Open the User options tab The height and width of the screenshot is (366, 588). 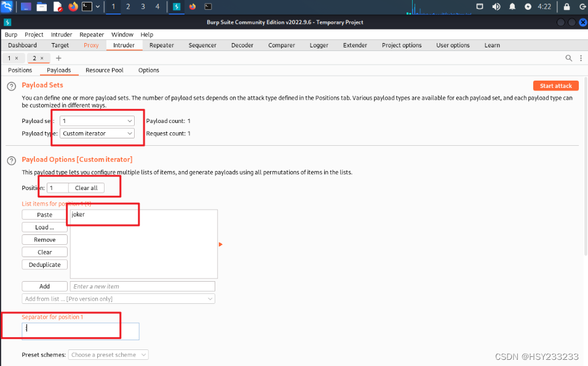click(453, 45)
